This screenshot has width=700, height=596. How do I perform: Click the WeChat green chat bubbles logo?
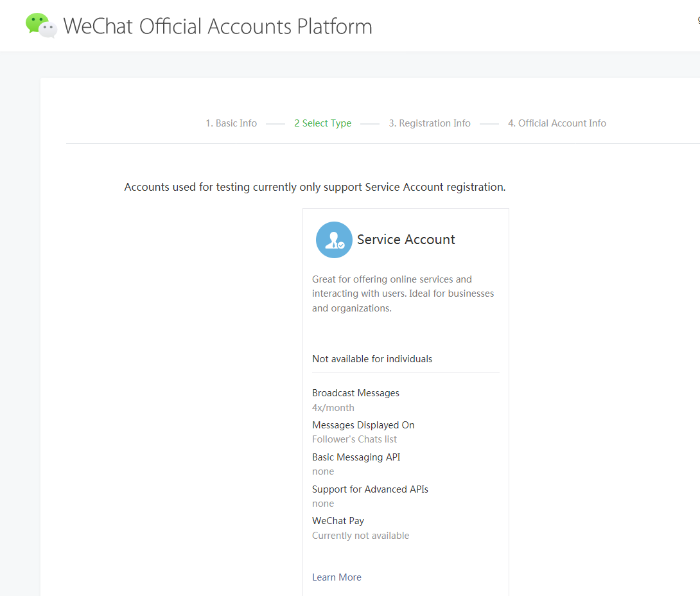[x=41, y=26]
